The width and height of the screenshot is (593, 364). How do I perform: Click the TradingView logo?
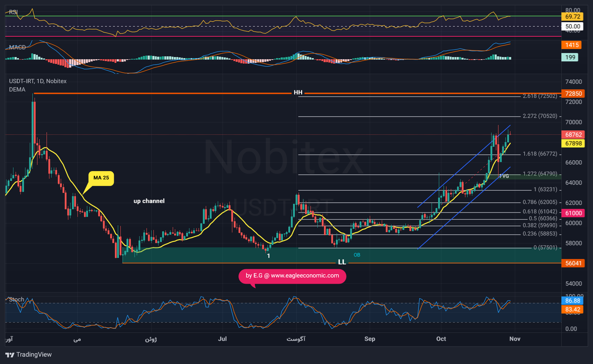[29, 355]
